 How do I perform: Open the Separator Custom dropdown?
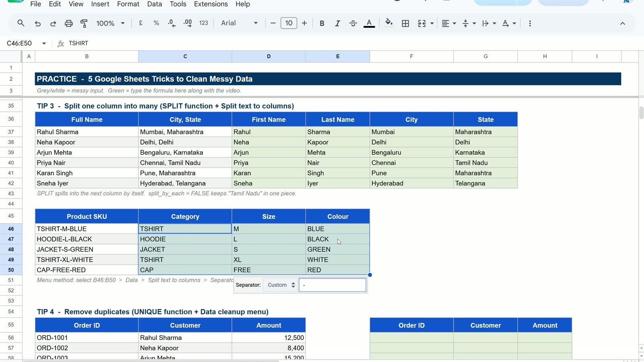tap(281, 285)
